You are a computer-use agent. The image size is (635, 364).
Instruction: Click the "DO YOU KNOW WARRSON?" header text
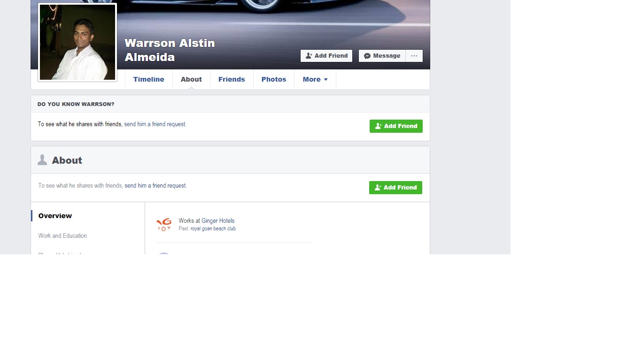click(76, 104)
